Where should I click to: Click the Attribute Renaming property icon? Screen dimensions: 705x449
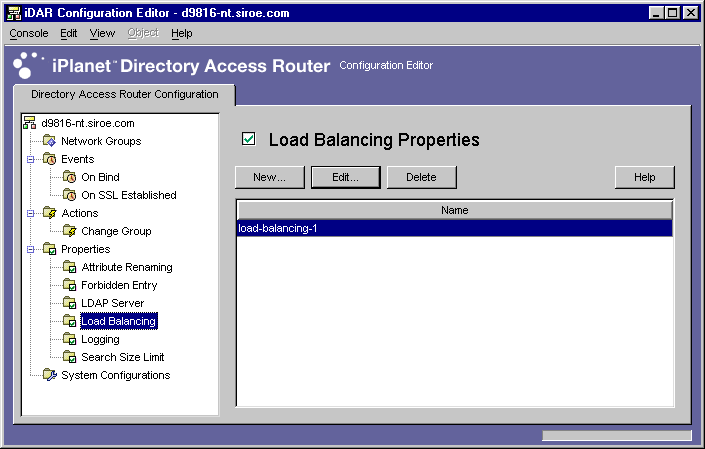(x=70, y=267)
